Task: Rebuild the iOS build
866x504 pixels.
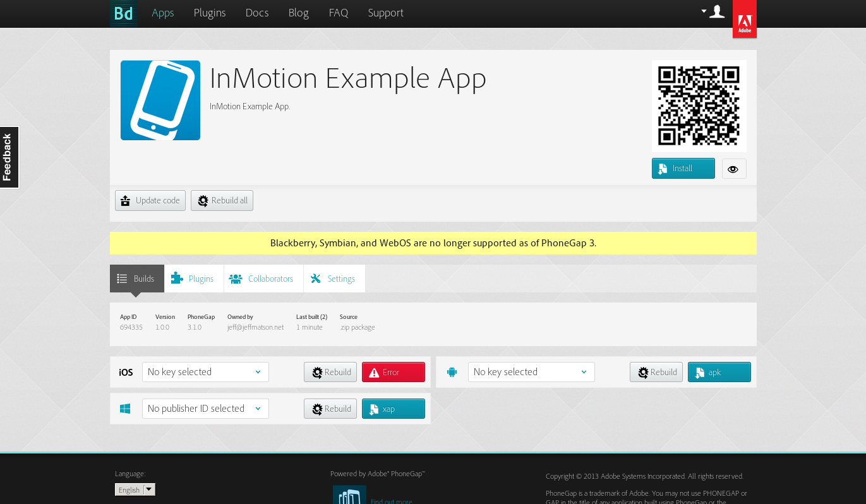Action: pyautogui.click(x=330, y=372)
